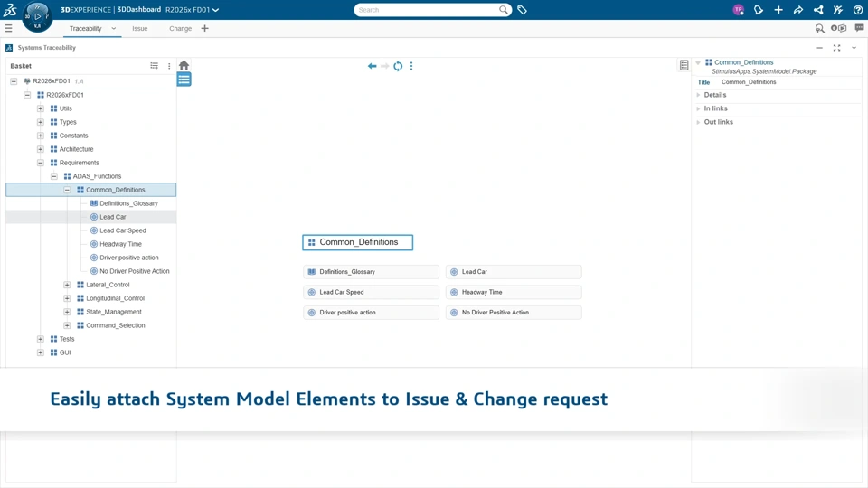Select Lead Car in the tree

[113, 217]
